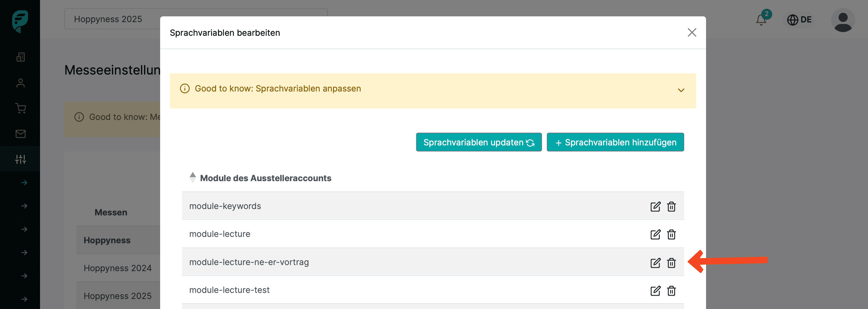Switch language via DE globe
The width and height of the screenshot is (868, 309).
799,20
